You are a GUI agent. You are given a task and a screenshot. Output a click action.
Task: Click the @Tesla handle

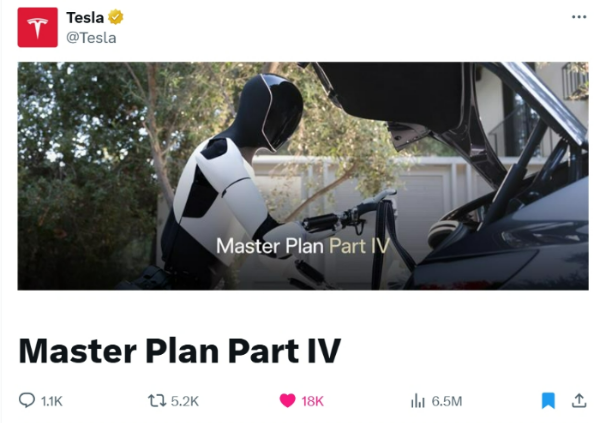coord(91,38)
